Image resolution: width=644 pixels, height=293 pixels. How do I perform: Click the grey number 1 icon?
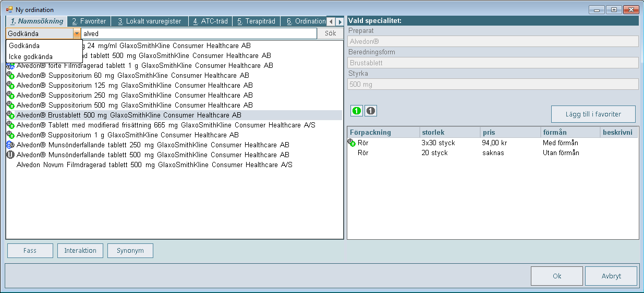370,111
